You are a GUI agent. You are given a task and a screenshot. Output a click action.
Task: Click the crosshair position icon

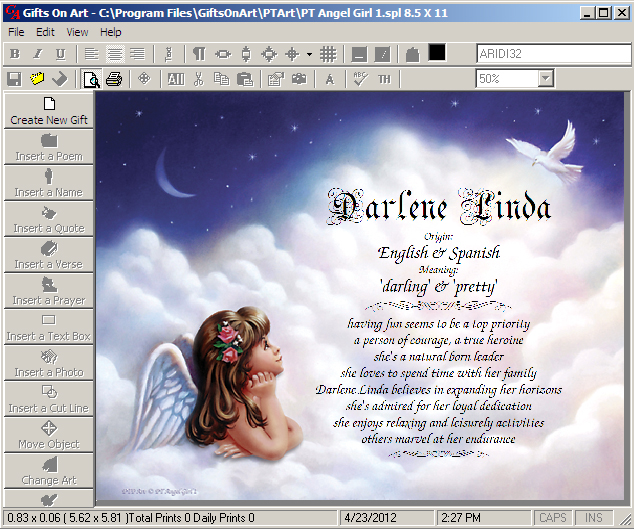(292, 54)
